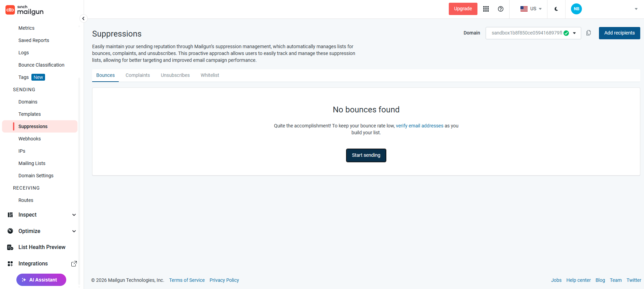644x289 pixels.
Task: Collapse the sidebar with the chevron button
Action: [x=83, y=18]
